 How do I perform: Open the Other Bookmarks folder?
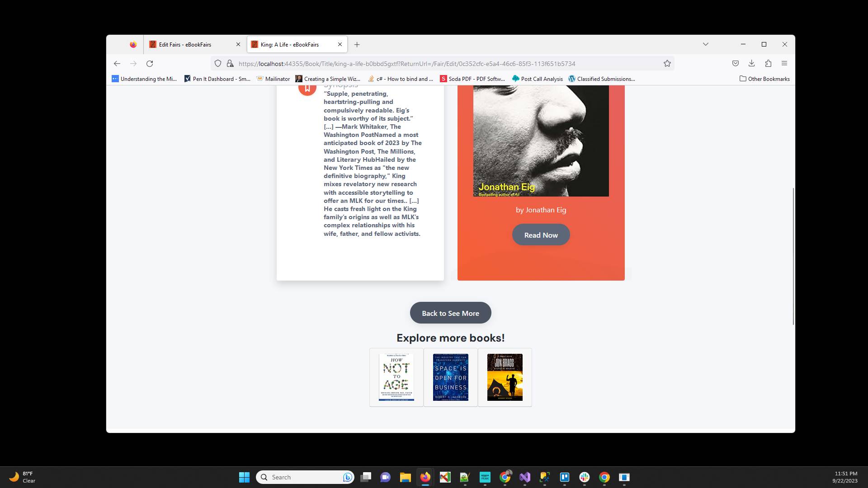(x=764, y=79)
